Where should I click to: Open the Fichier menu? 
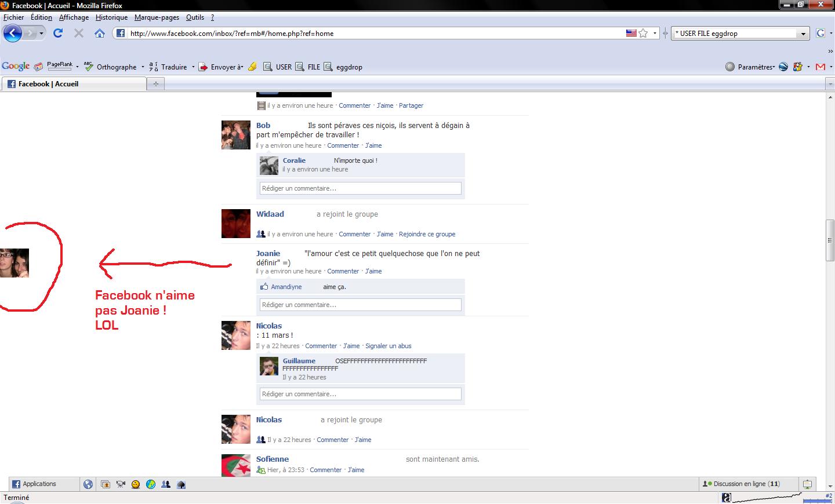pyautogui.click(x=14, y=17)
